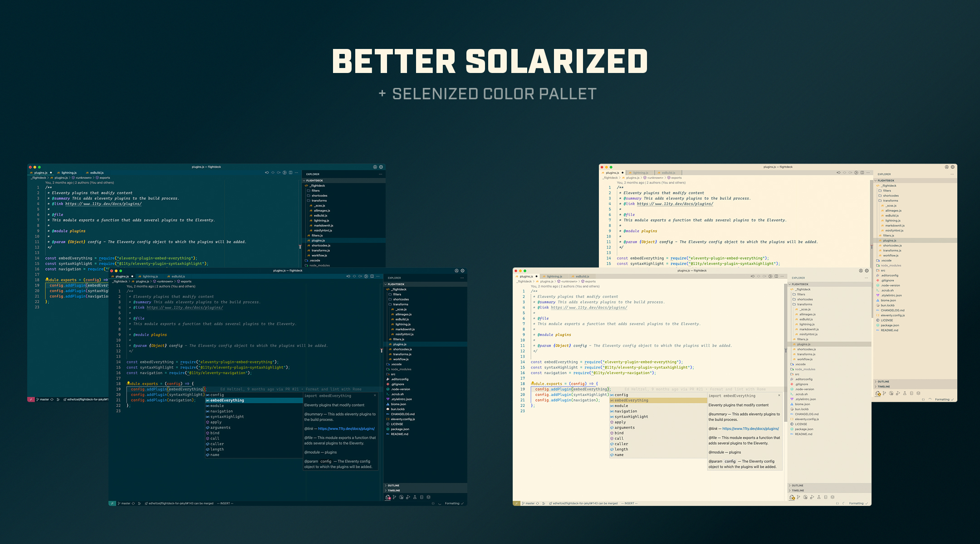
Task: Click editor more actions ellipsis, back dark window
Action: (x=297, y=173)
